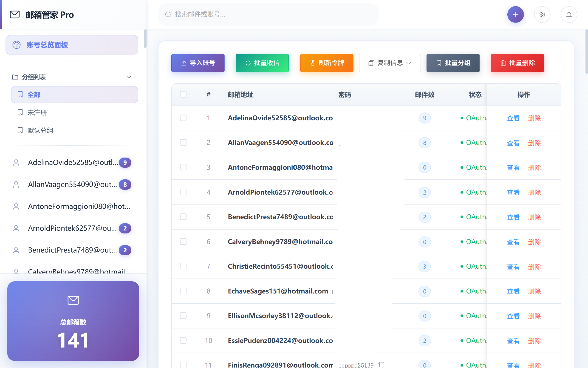Open the 复制信息 dropdown
The width and height of the screenshot is (588, 368).
[390, 63]
